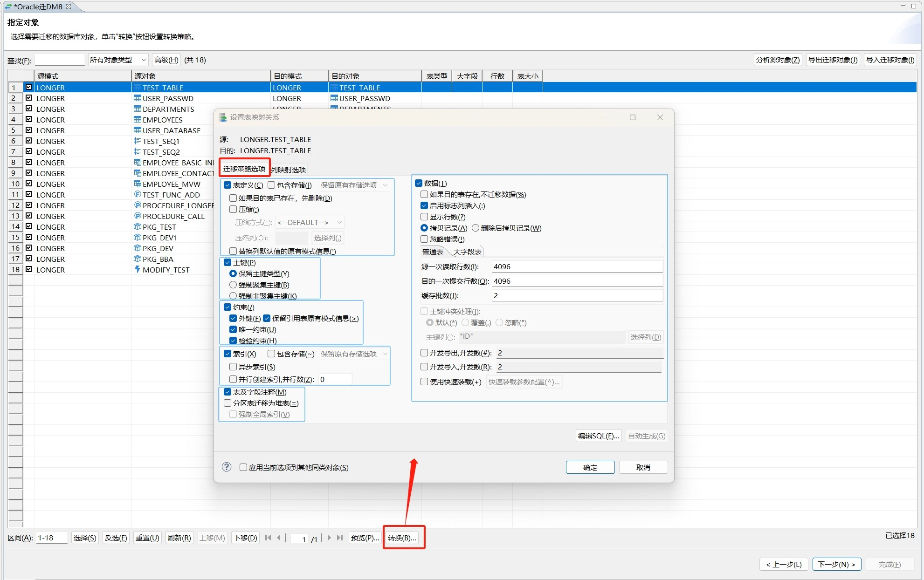The width and height of the screenshot is (924, 580).
Task: Click the 源一次读取行数 input field
Action: point(577,266)
